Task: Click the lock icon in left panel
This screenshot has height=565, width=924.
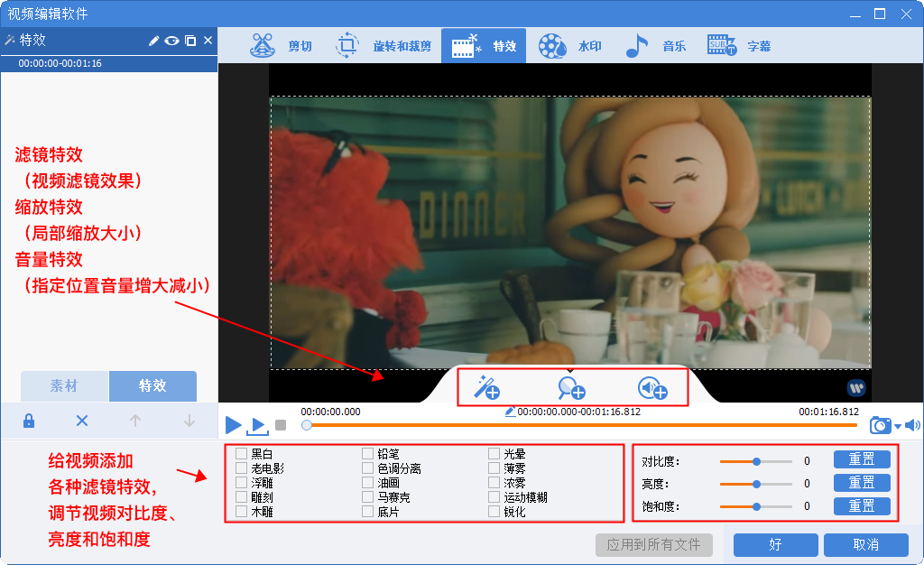Action: (x=28, y=421)
